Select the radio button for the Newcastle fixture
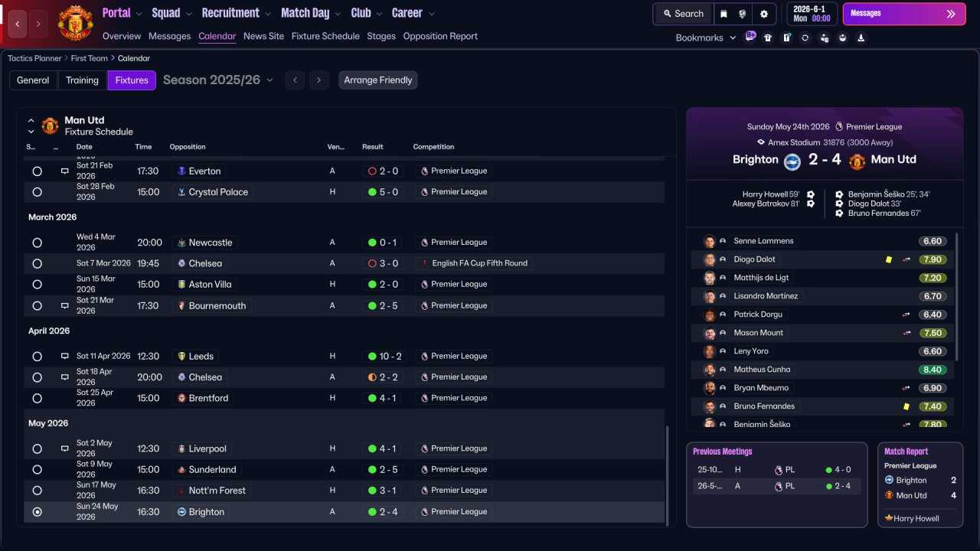Screen dimensions: 980x551 (x=37, y=243)
